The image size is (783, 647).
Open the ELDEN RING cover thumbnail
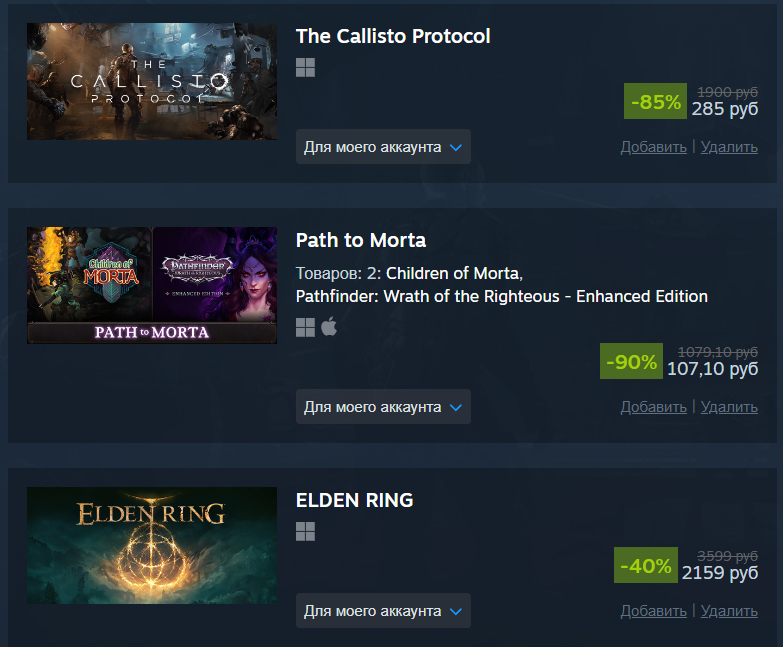click(152, 545)
